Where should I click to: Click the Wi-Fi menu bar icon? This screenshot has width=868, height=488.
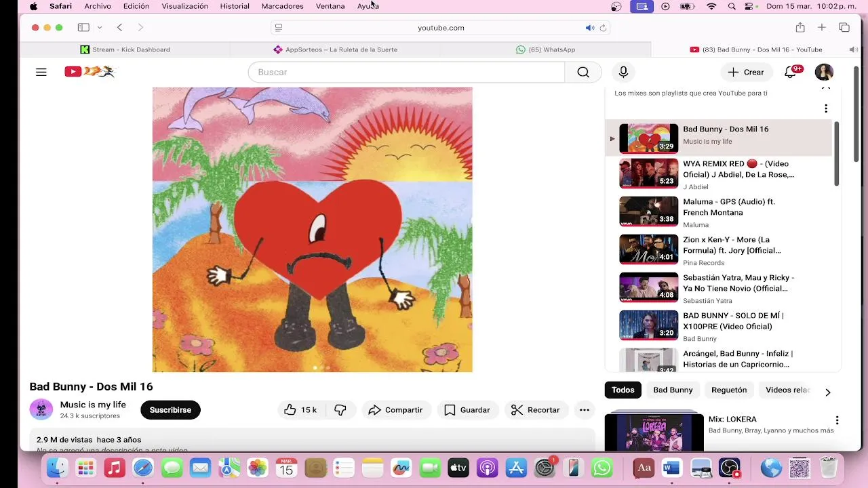[x=711, y=6]
